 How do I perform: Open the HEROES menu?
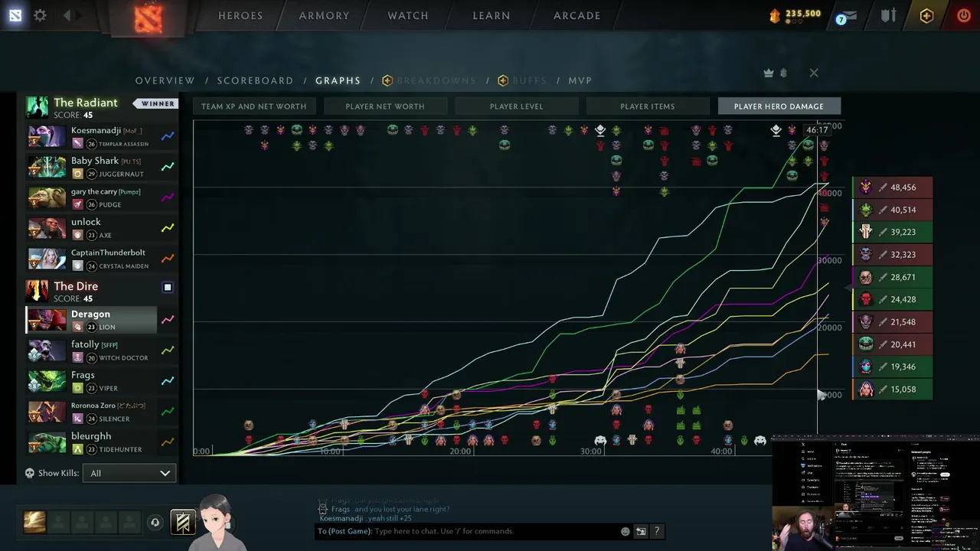[x=240, y=15]
